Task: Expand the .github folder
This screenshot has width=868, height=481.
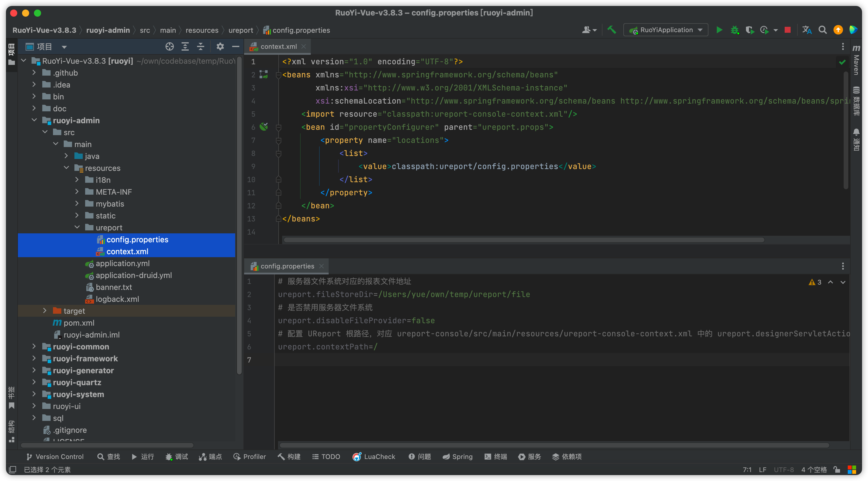Action: (x=34, y=72)
